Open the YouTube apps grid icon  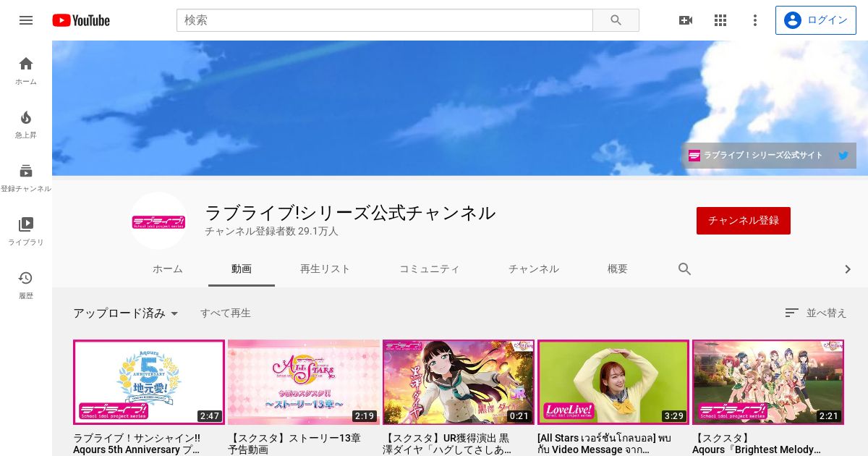tap(720, 20)
